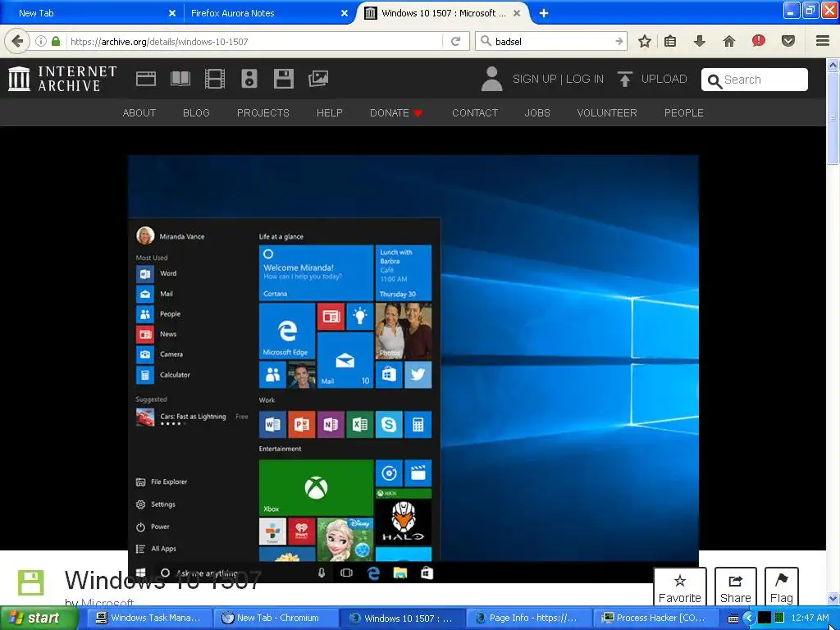840x630 pixels.
Task: Open the BLOG menu item
Action: point(196,113)
